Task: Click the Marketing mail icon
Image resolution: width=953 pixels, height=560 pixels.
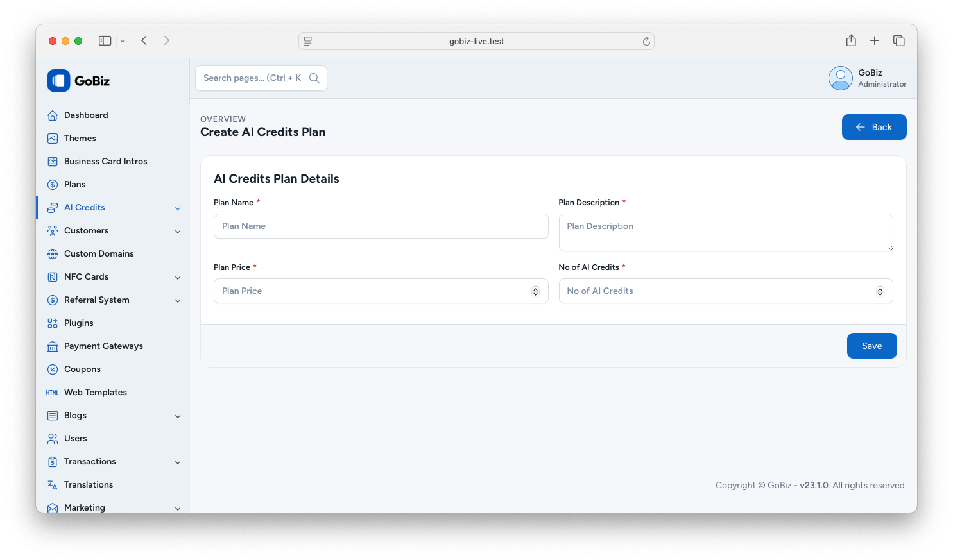Action: (53, 508)
